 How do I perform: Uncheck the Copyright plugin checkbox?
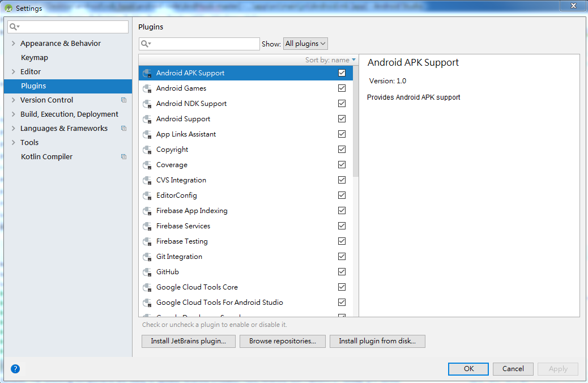point(342,150)
